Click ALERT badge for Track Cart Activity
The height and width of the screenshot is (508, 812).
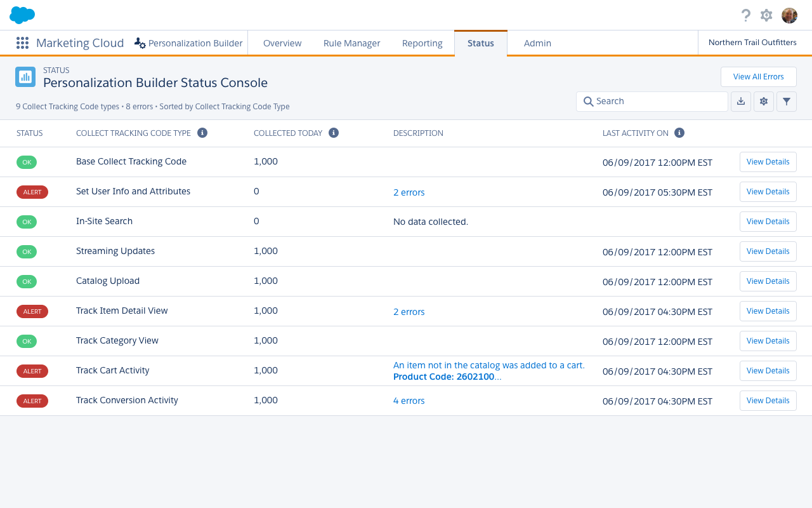[x=32, y=371]
